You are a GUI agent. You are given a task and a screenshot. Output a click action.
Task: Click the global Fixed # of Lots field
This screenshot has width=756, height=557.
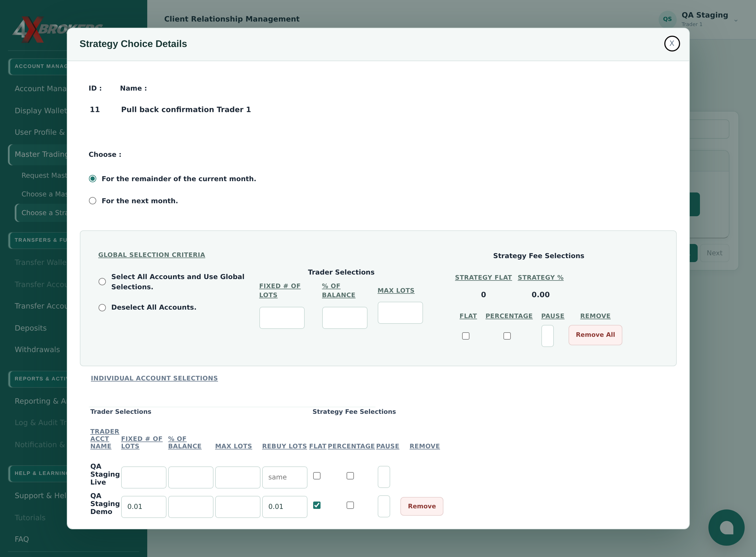pos(282,318)
